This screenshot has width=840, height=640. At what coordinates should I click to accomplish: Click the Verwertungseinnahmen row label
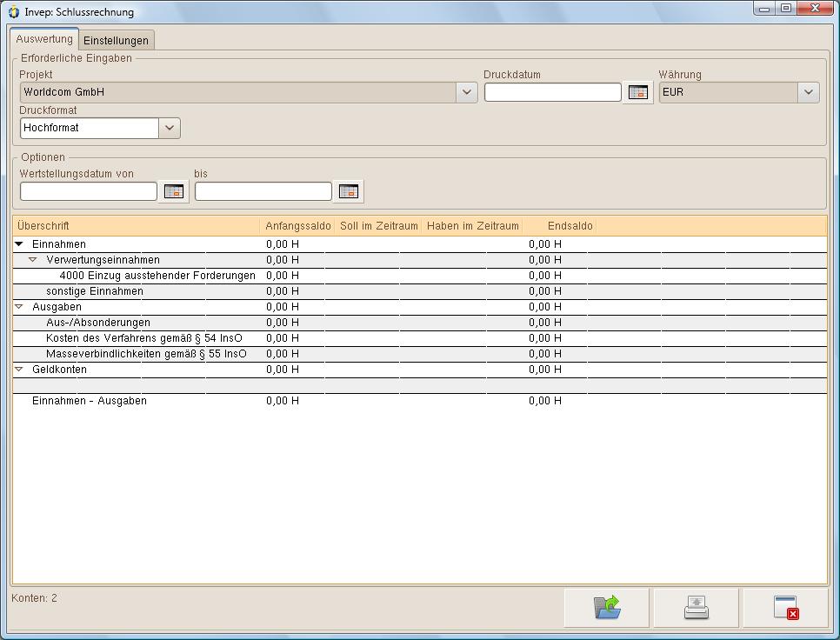[x=103, y=260]
